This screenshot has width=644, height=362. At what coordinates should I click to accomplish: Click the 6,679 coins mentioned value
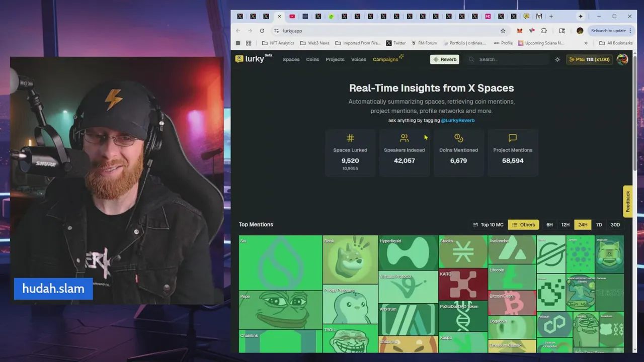click(458, 161)
